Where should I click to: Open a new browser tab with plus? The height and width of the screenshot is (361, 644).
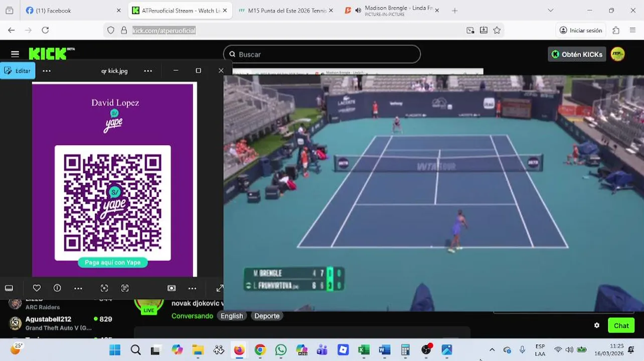[x=455, y=11]
